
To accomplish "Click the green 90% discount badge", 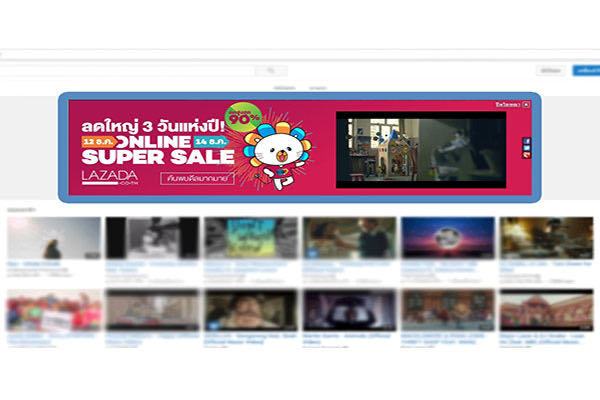I will coord(243,118).
